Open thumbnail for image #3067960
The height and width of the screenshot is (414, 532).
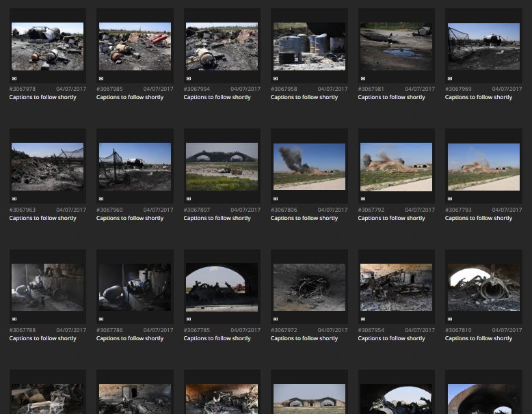(135, 167)
